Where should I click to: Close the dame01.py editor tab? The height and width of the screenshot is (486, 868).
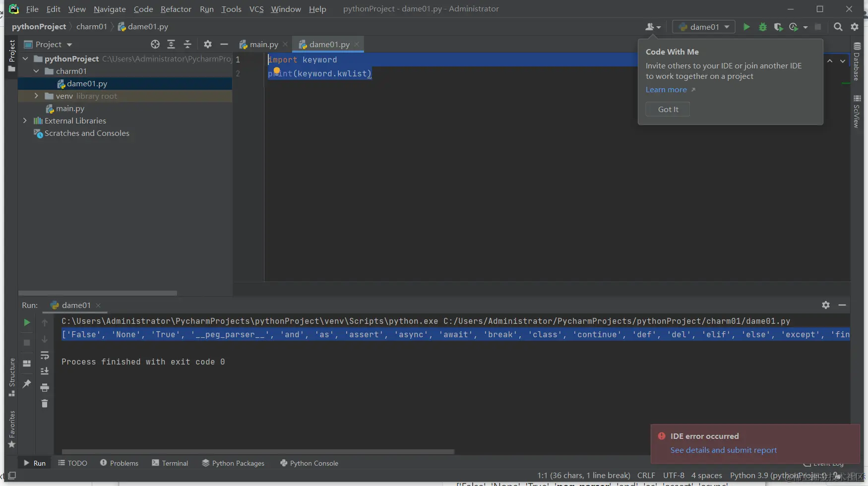click(357, 44)
